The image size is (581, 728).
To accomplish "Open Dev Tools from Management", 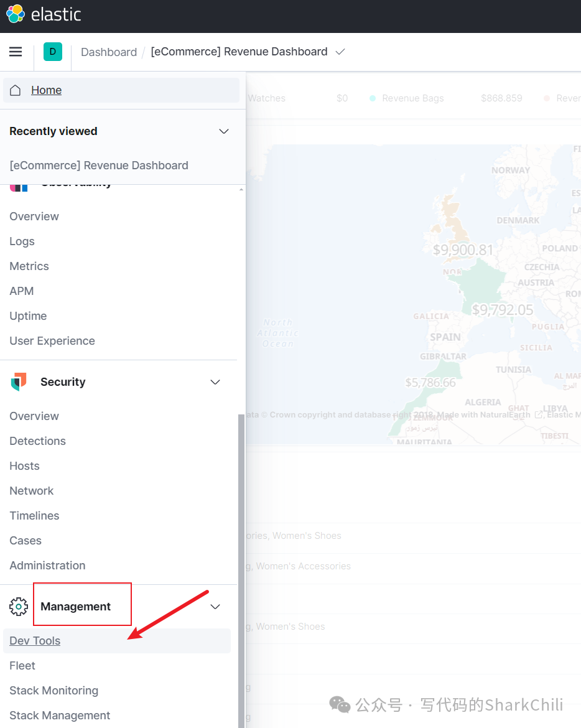I will (35, 641).
